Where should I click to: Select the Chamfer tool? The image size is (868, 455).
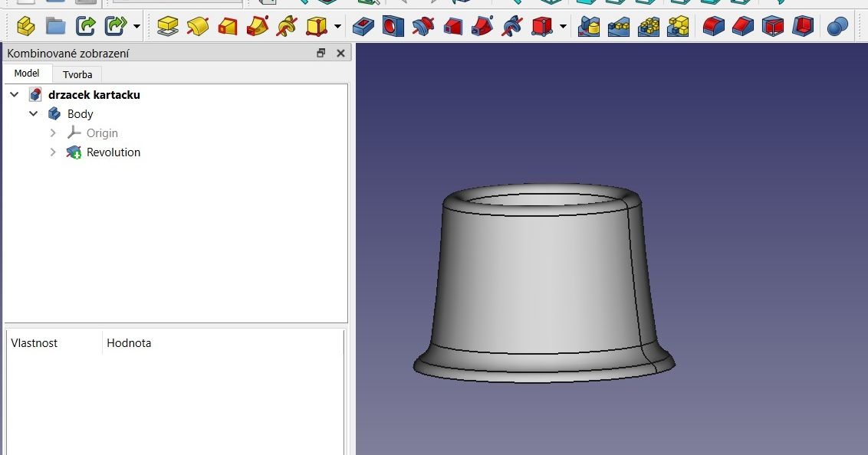(743, 26)
